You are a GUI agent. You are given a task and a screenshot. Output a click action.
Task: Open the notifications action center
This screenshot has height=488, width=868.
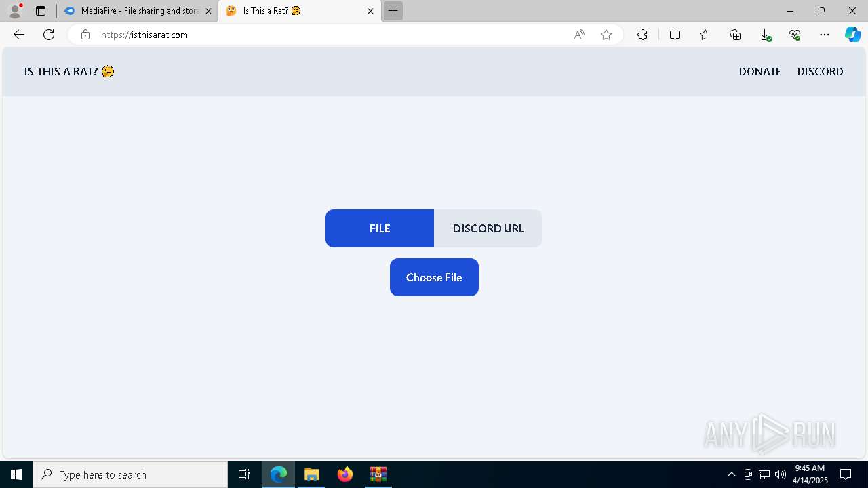(x=846, y=474)
